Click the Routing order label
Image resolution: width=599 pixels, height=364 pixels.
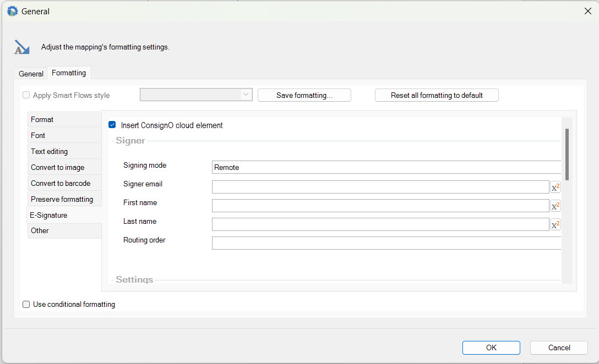pos(144,240)
